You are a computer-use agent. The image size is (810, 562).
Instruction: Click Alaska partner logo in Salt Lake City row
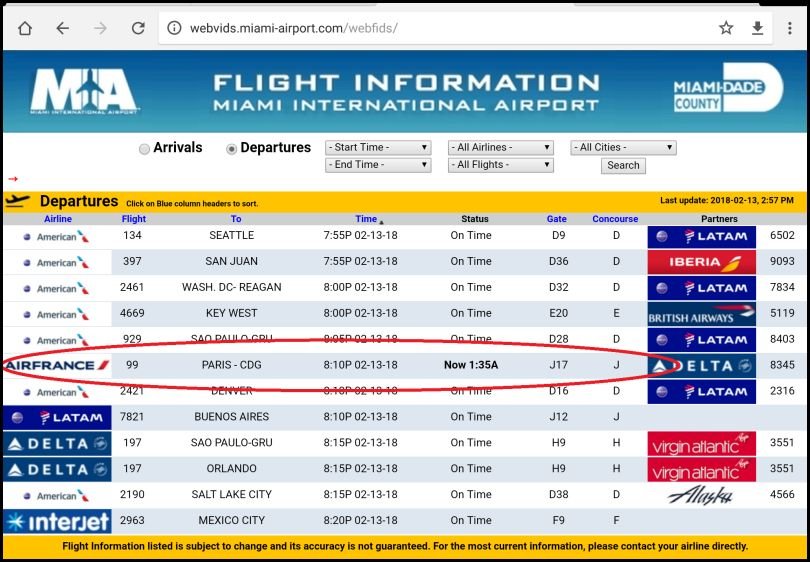pyautogui.click(x=700, y=495)
